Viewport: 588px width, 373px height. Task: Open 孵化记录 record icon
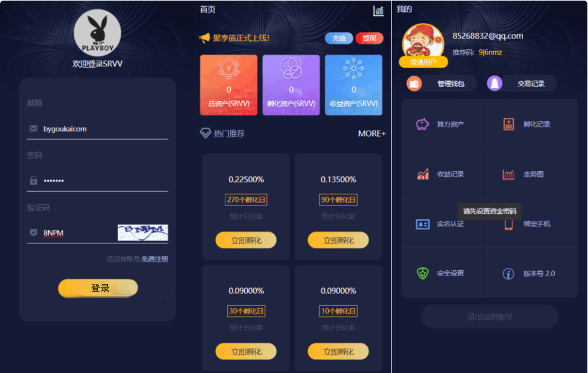click(508, 124)
